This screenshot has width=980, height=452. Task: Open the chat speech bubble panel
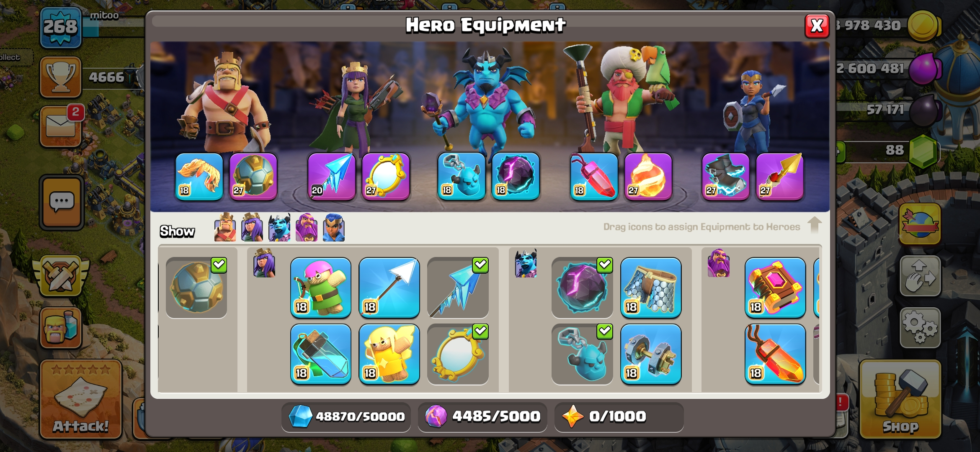[62, 203]
